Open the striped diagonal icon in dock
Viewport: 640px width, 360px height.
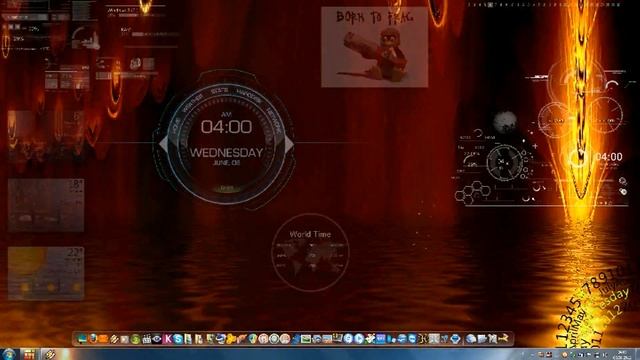[114, 339]
